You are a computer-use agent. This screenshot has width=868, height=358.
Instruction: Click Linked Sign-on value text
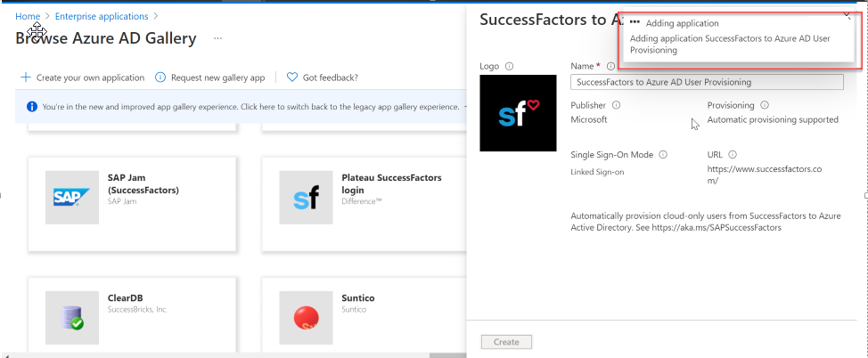coord(597,172)
